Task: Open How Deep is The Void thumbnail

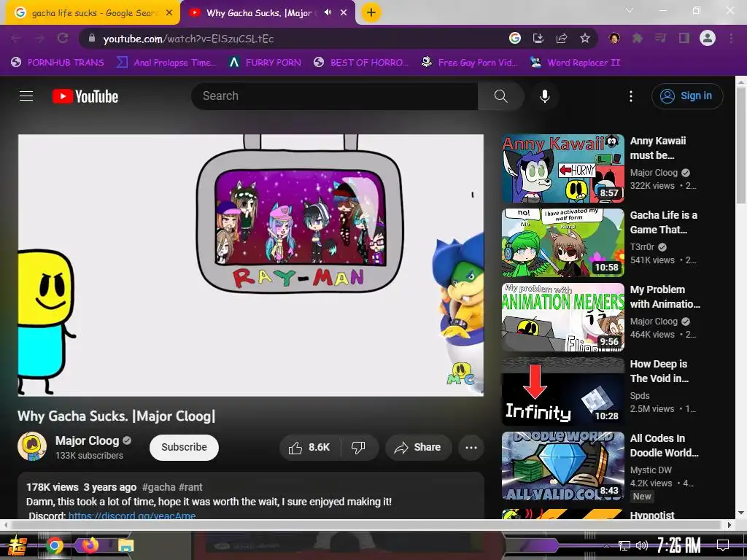Action: pos(562,392)
